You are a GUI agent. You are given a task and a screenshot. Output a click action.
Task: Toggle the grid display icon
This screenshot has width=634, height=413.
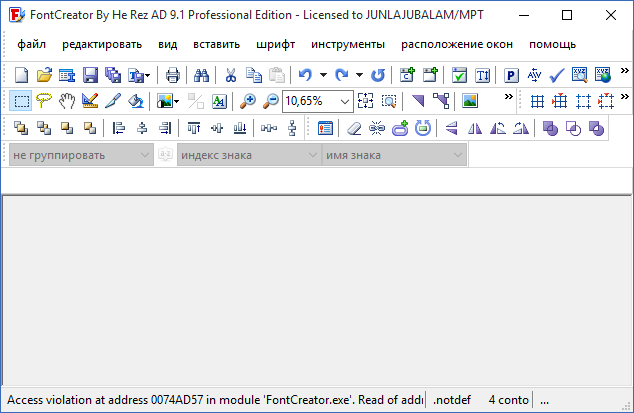537,101
